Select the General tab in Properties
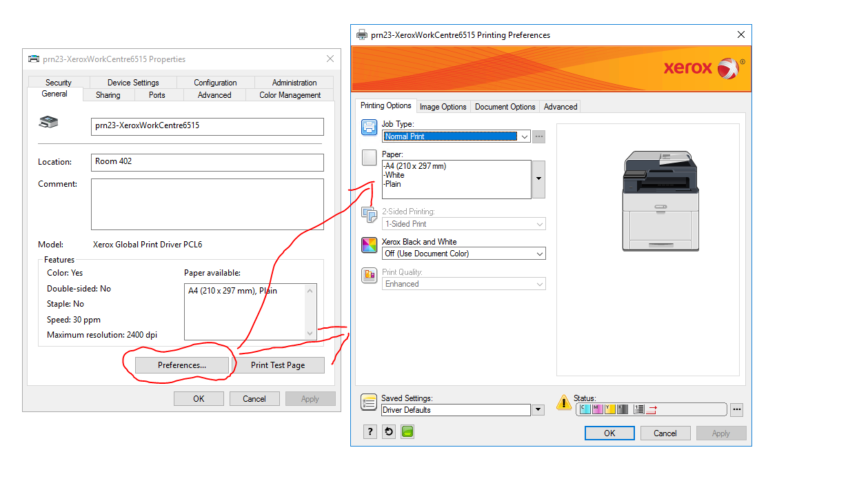 [x=54, y=94]
